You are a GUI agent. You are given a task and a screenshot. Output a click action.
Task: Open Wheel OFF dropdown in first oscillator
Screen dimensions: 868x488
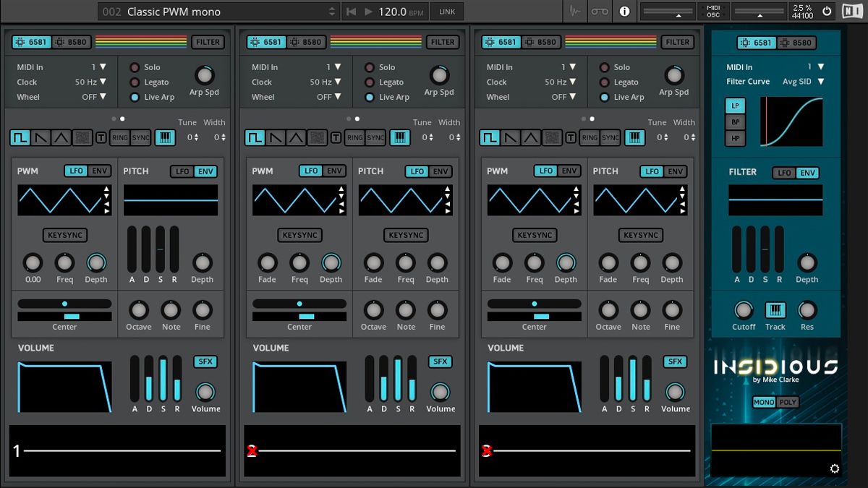[x=94, y=97]
